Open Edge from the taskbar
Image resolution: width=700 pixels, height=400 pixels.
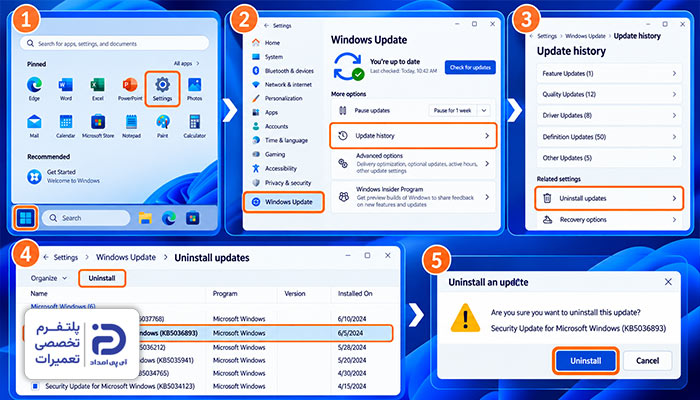(169, 218)
